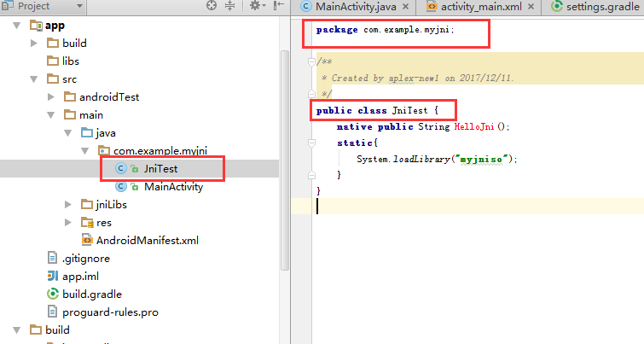644x344 pixels.
Task: Fold the Javadoc comment block
Action: [311, 61]
